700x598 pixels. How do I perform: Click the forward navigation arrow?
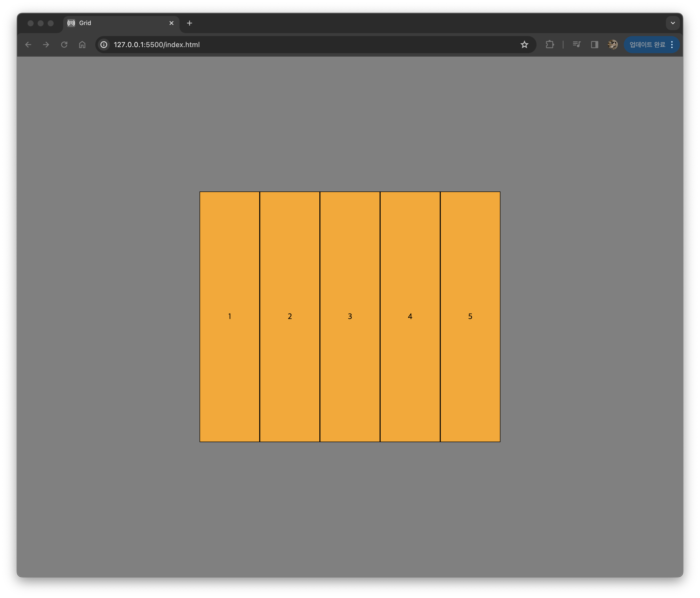click(x=46, y=45)
